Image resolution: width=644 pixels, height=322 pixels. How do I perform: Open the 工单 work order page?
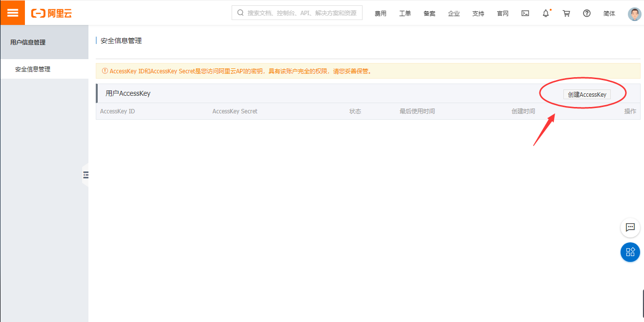tap(405, 14)
